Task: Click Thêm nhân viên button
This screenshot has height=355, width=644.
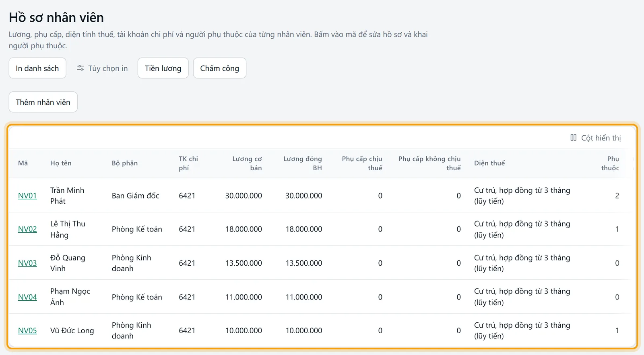Action: click(x=43, y=102)
